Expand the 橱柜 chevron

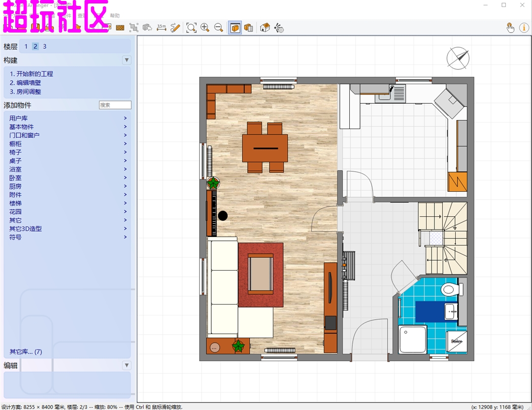tap(125, 143)
